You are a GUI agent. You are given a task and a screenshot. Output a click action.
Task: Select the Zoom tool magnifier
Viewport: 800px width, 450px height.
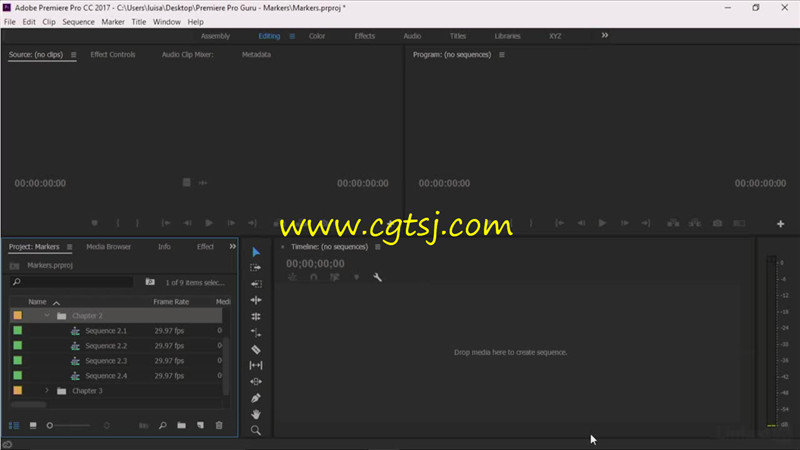[256, 431]
